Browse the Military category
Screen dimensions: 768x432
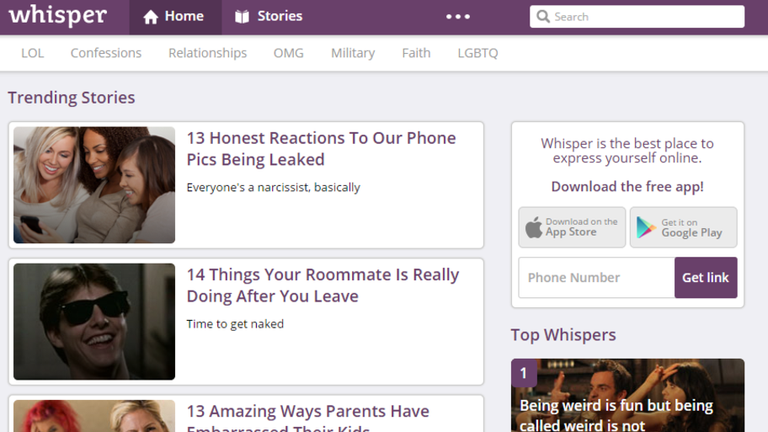click(353, 53)
